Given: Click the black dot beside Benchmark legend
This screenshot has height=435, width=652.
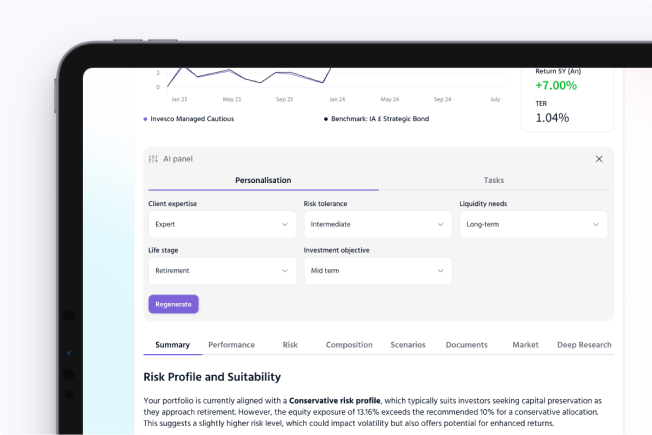Looking at the screenshot, I should click(326, 119).
